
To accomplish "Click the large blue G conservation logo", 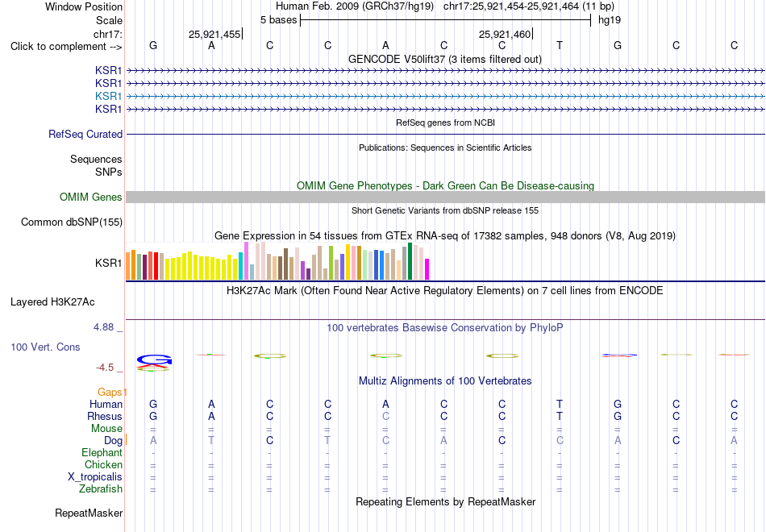I will [x=154, y=360].
